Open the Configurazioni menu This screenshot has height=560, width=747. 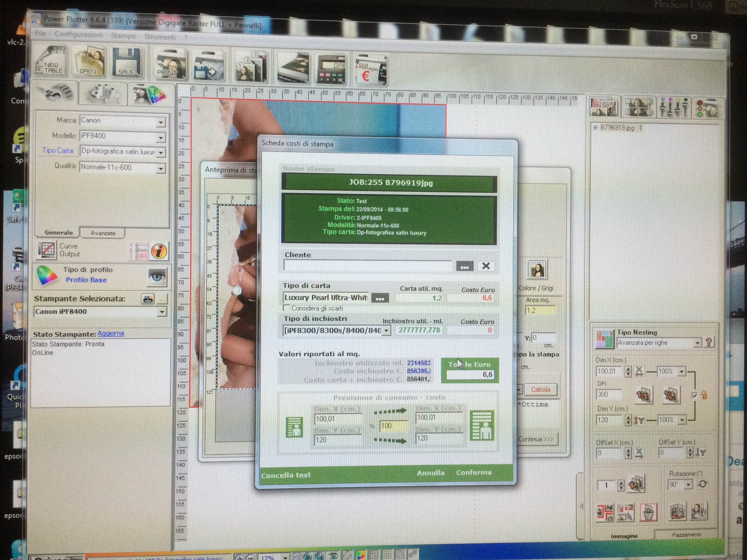pos(78,35)
